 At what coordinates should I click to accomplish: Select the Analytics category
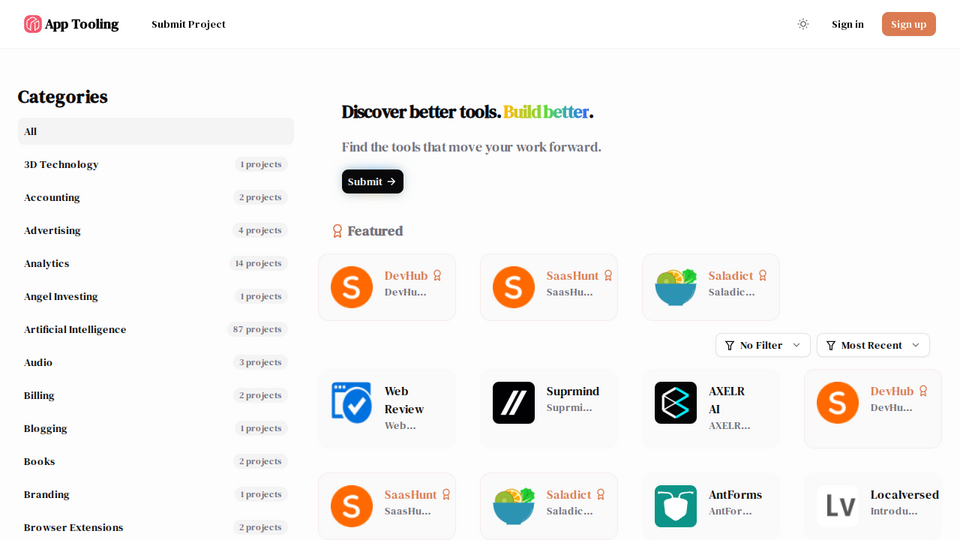156,263
